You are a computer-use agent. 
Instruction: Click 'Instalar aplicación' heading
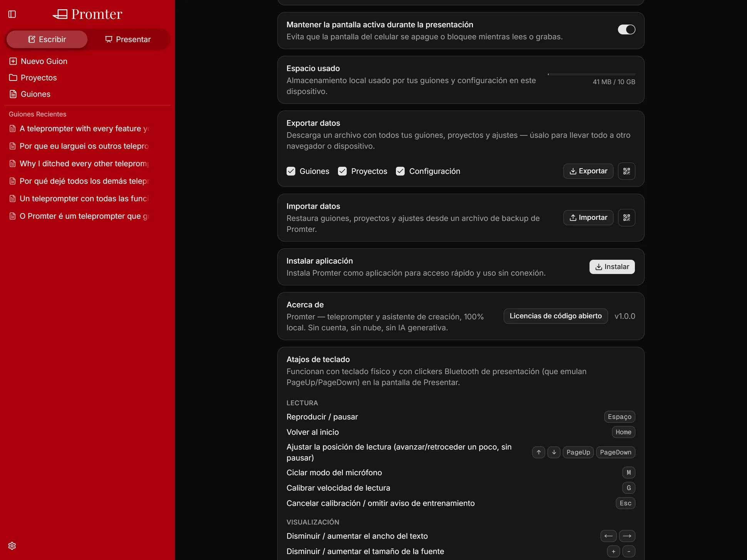pyautogui.click(x=320, y=261)
